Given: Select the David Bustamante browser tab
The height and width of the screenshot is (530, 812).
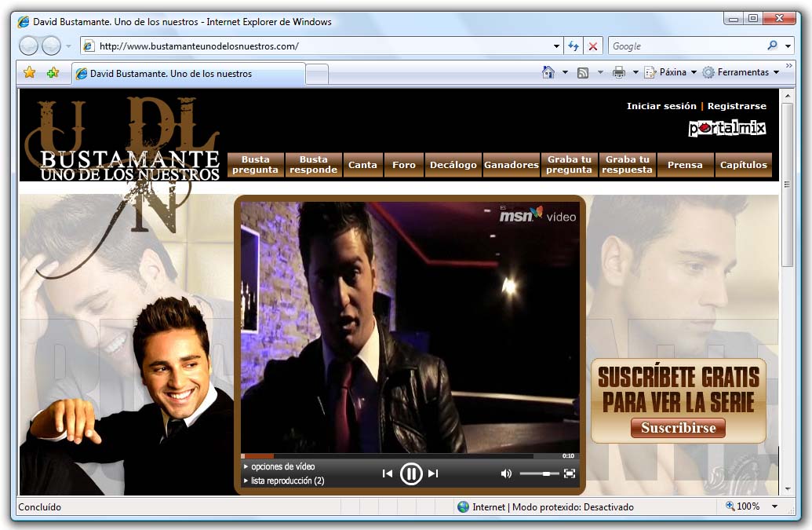Looking at the screenshot, I should pyautogui.click(x=188, y=74).
